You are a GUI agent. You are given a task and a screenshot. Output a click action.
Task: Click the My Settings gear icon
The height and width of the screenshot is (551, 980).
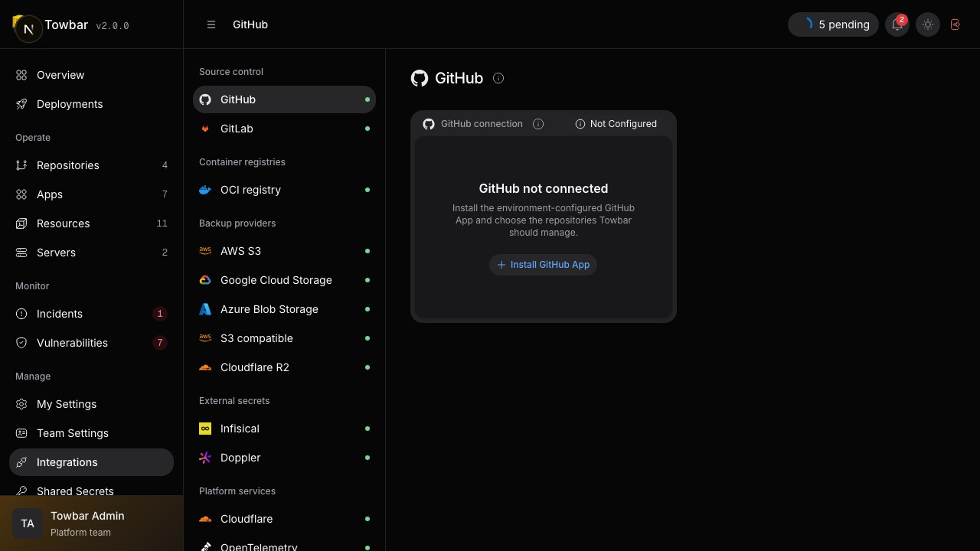click(x=21, y=404)
